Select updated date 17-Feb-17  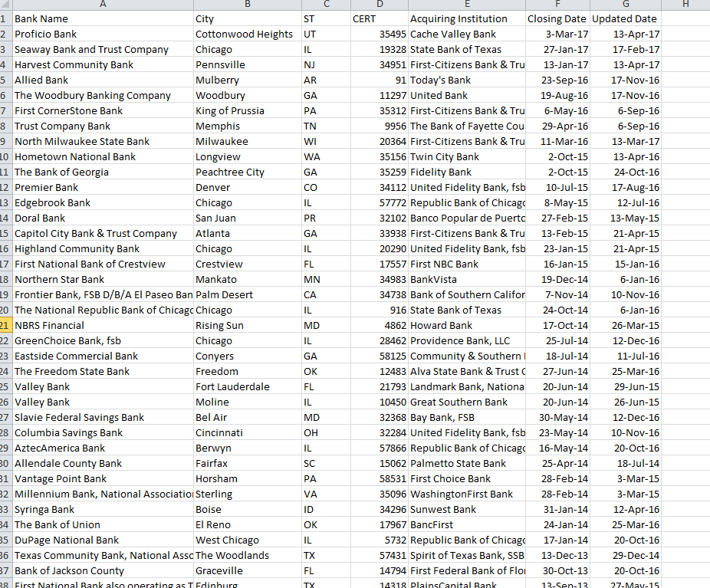pos(626,50)
